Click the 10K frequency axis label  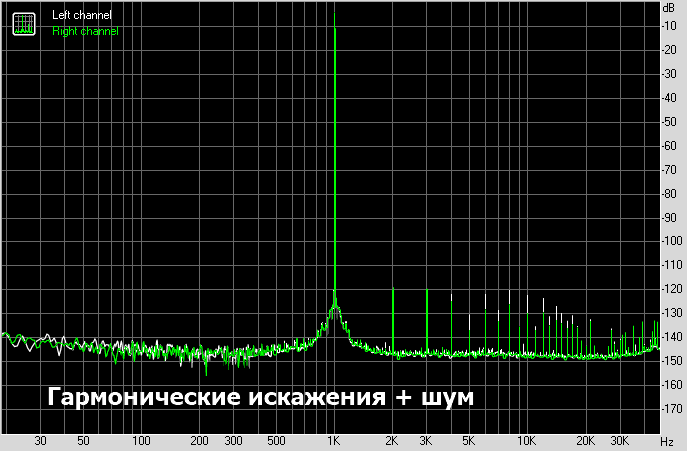(527, 441)
